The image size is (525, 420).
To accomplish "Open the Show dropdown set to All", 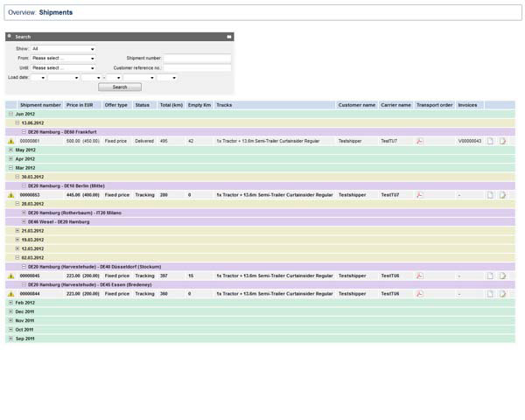I will tap(63, 49).
